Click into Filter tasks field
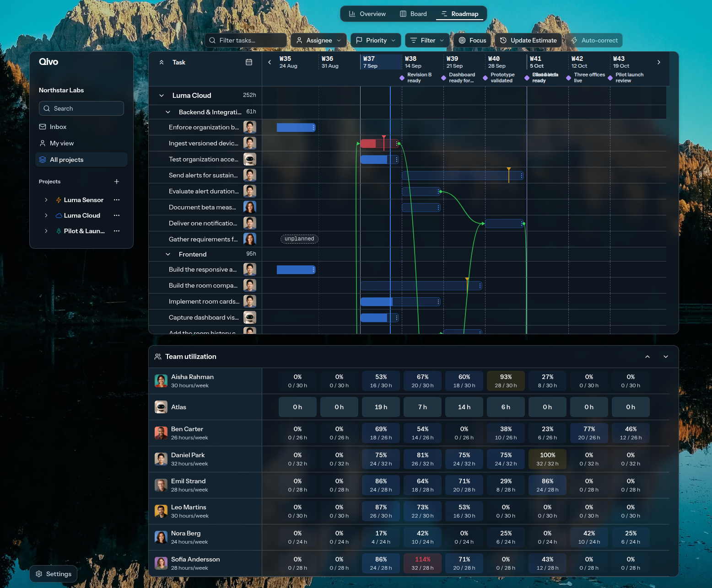This screenshot has height=588, width=712. coord(246,40)
